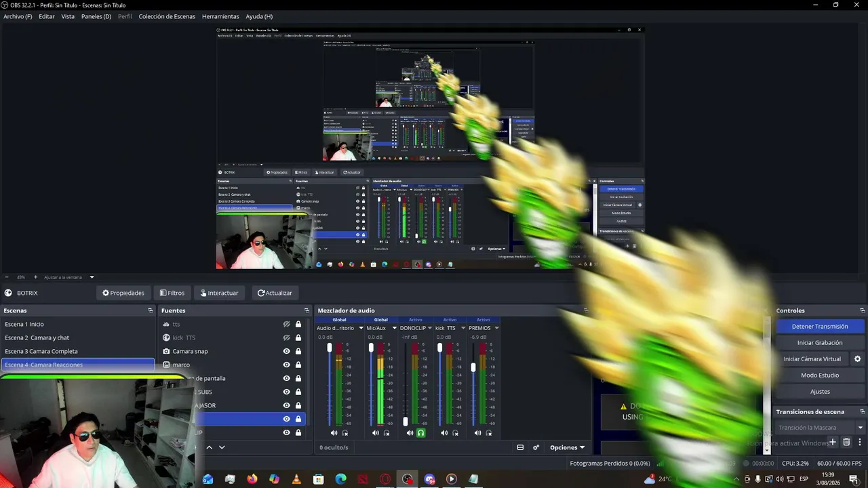This screenshot has height=488, width=868.
Task: Mute the PREMIOS channel speaker icon
Action: pyautogui.click(x=477, y=433)
